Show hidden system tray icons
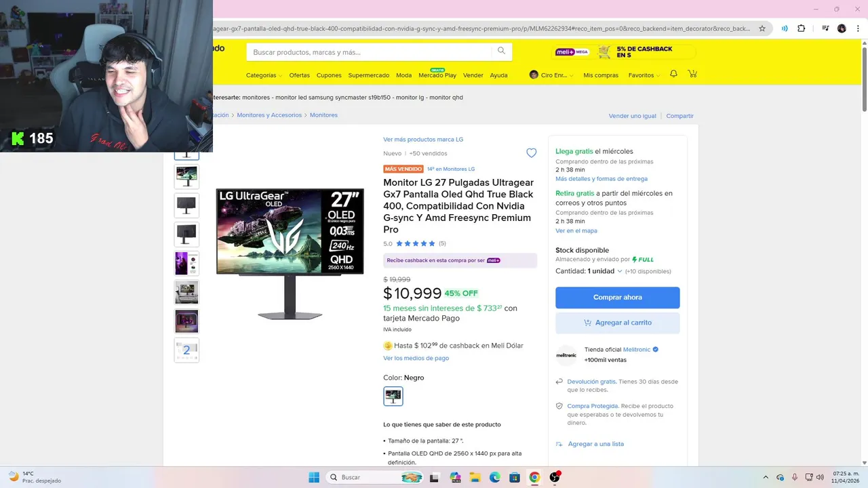The image size is (868, 488). click(x=766, y=477)
